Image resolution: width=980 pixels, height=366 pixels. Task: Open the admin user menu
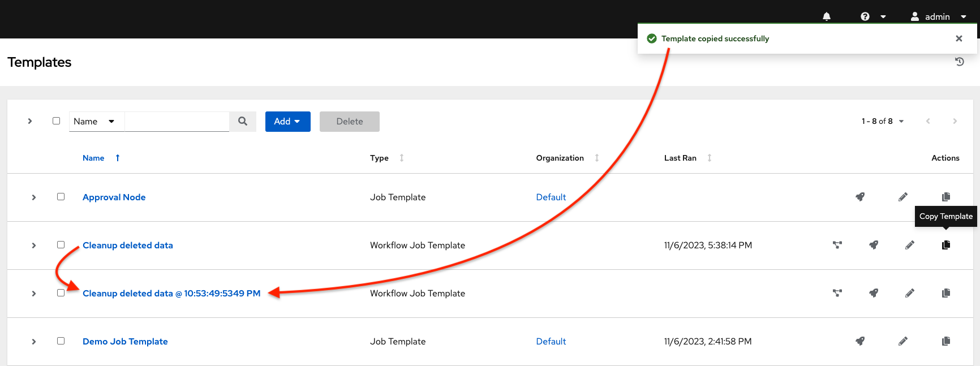[x=938, y=16]
